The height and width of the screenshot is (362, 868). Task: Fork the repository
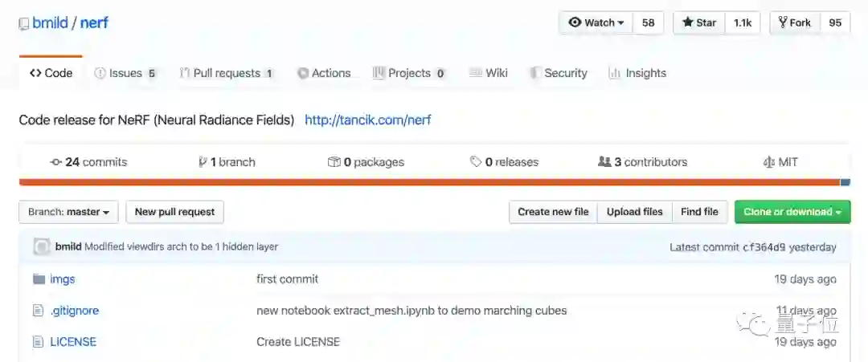click(794, 22)
